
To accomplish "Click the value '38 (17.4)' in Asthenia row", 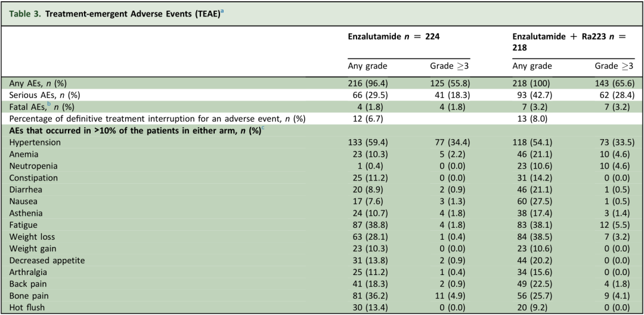I will [534, 213].
